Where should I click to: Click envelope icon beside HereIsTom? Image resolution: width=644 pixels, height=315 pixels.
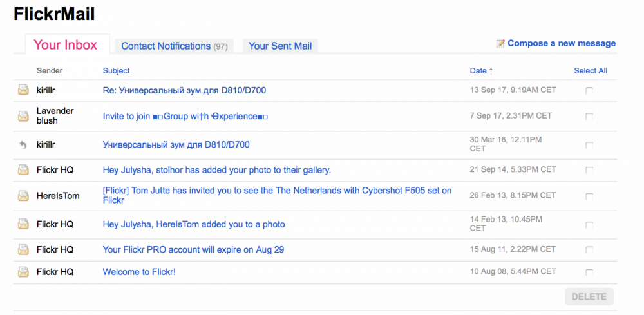tap(23, 196)
